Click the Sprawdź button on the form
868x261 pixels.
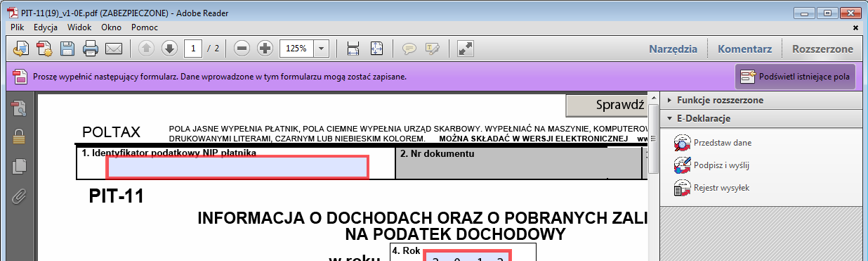pyautogui.click(x=606, y=106)
